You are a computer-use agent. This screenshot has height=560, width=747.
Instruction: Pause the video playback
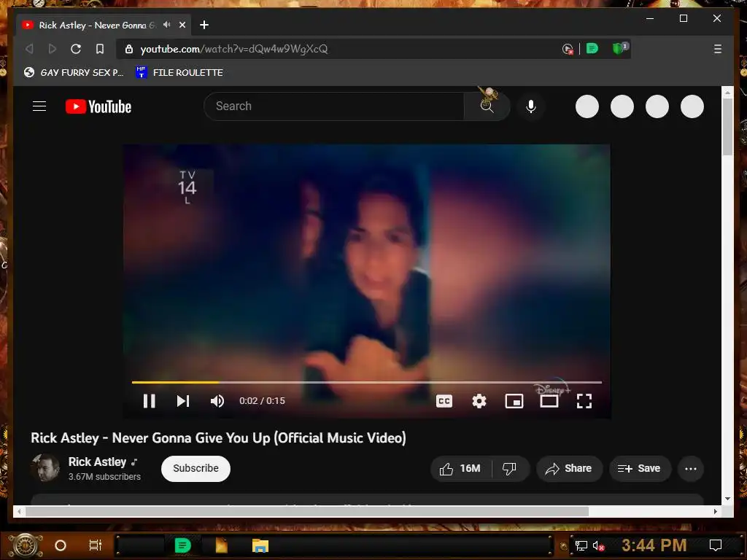point(149,401)
